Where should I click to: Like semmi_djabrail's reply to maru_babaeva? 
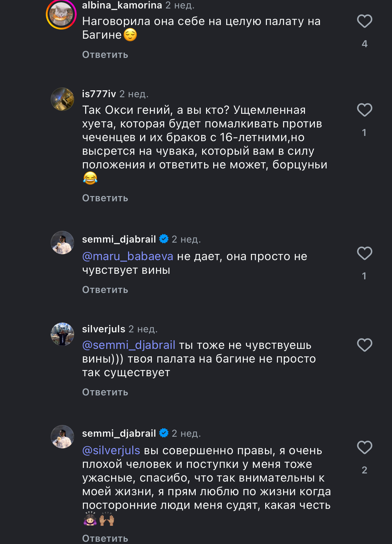point(364,253)
